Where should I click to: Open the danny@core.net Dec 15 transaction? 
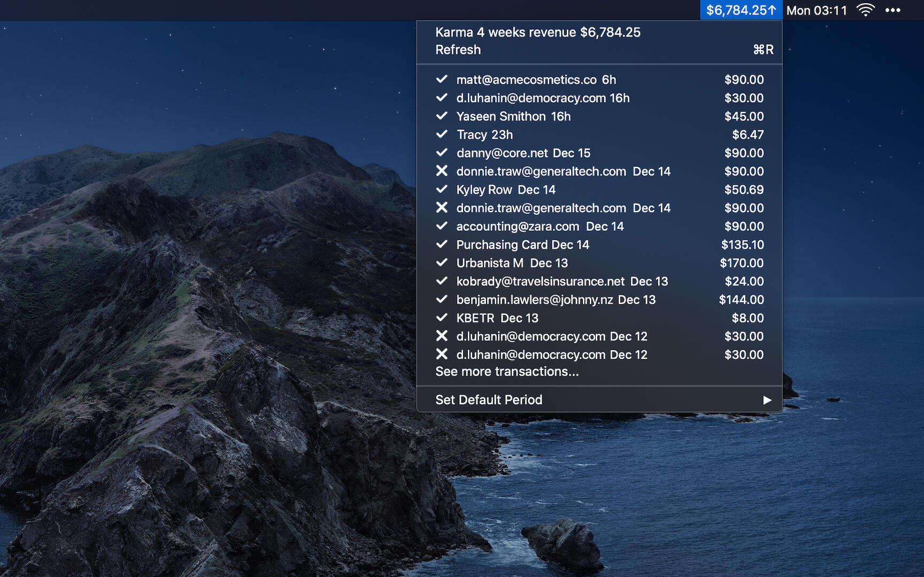(523, 153)
